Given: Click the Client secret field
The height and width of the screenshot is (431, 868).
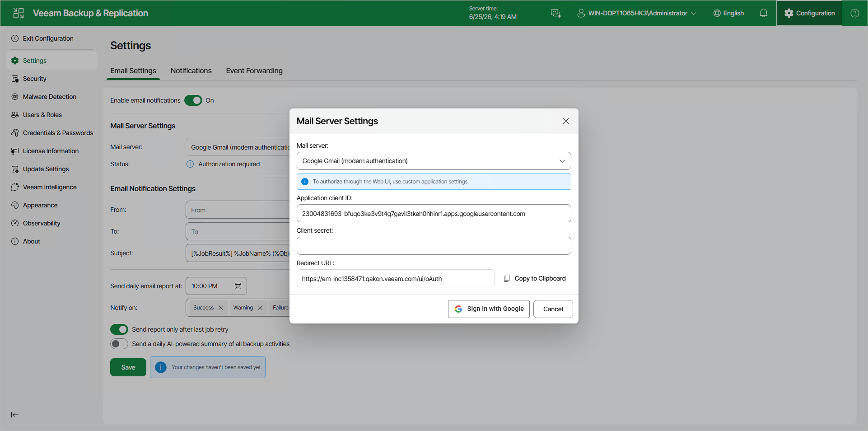Looking at the screenshot, I should click(x=434, y=246).
